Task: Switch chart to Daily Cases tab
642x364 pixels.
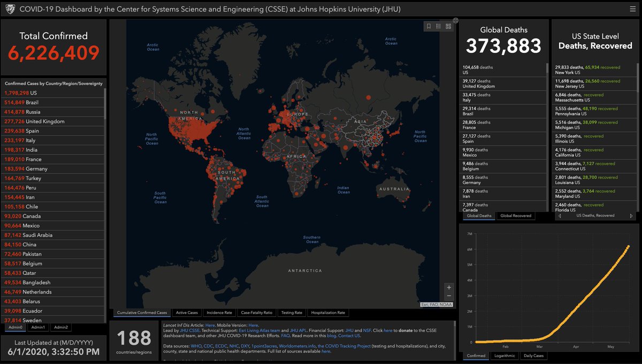Action: 533,355
